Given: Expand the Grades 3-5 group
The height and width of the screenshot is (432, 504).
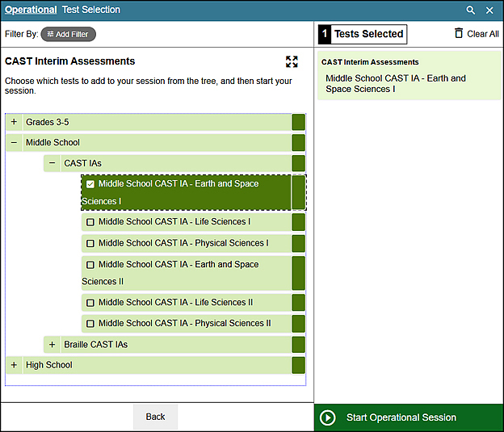Looking at the screenshot, I should point(14,122).
